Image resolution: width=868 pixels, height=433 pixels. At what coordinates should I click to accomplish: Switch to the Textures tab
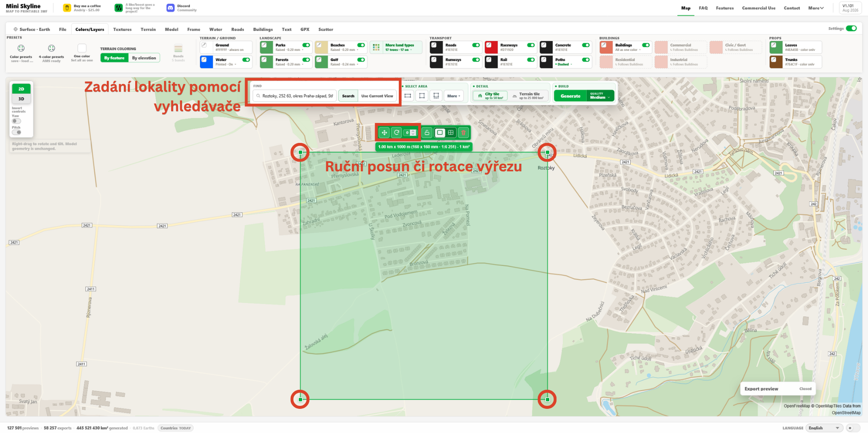click(x=122, y=29)
